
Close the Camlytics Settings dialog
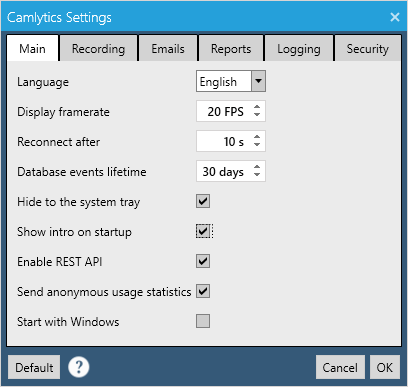[x=395, y=17]
